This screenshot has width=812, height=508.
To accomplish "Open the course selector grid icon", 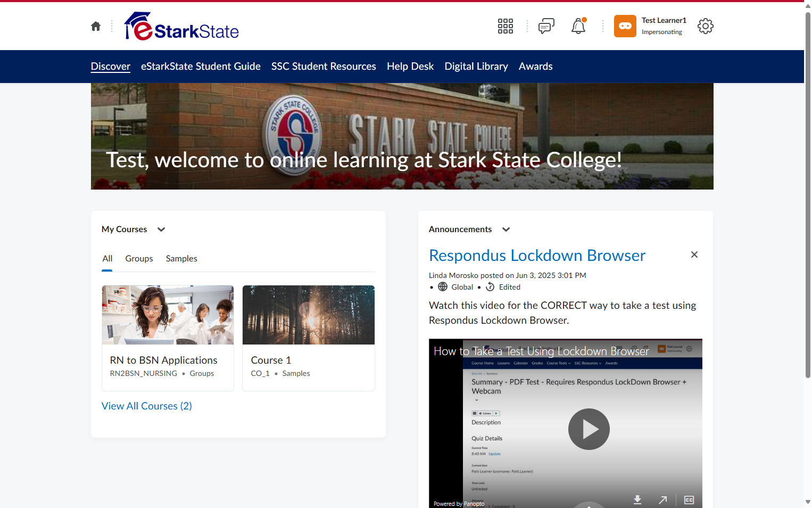I will 505,26.
